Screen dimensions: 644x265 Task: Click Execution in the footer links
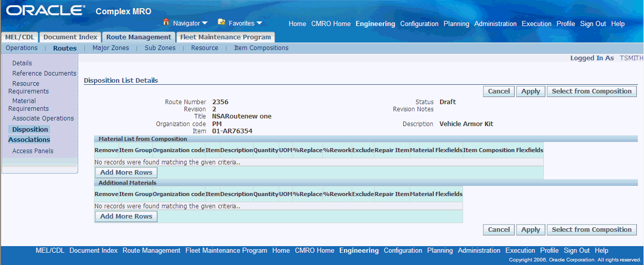[x=520, y=251]
